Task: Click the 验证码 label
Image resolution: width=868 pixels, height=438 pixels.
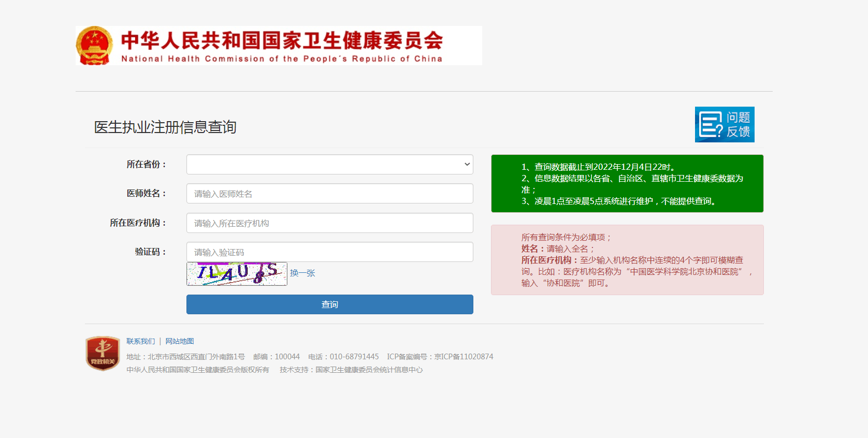Action: pos(151,252)
